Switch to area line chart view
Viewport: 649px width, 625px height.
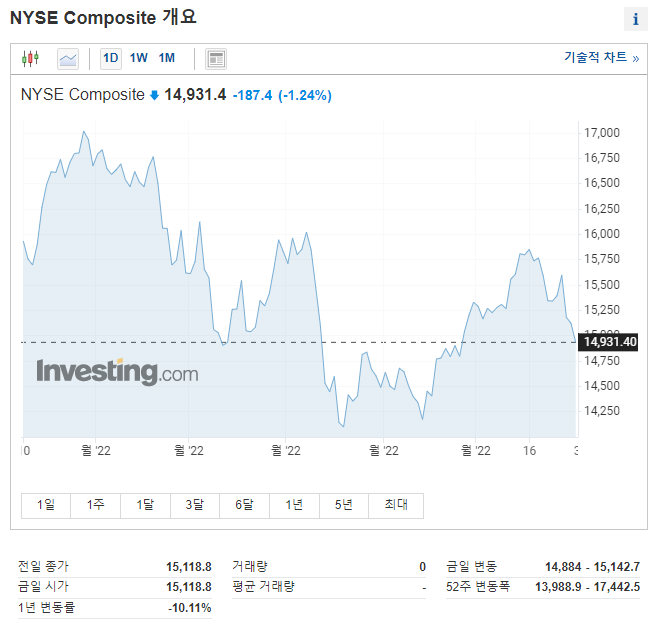coord(68,59)
